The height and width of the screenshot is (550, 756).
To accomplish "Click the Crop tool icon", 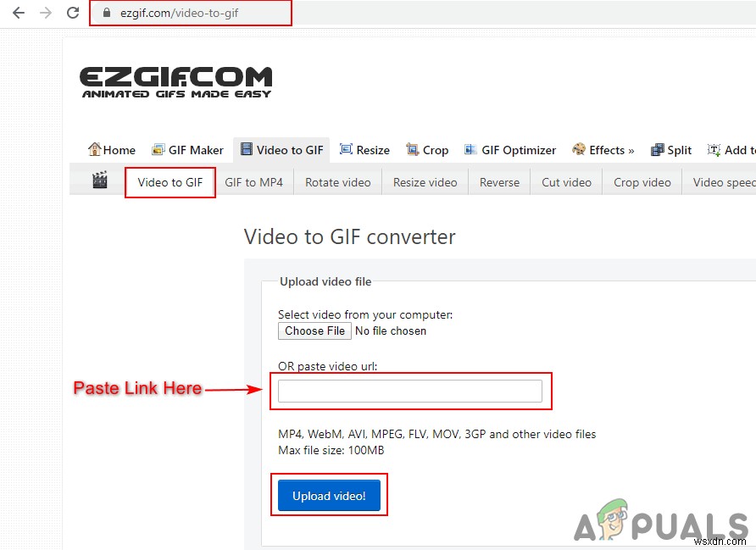I will (412, 149).
